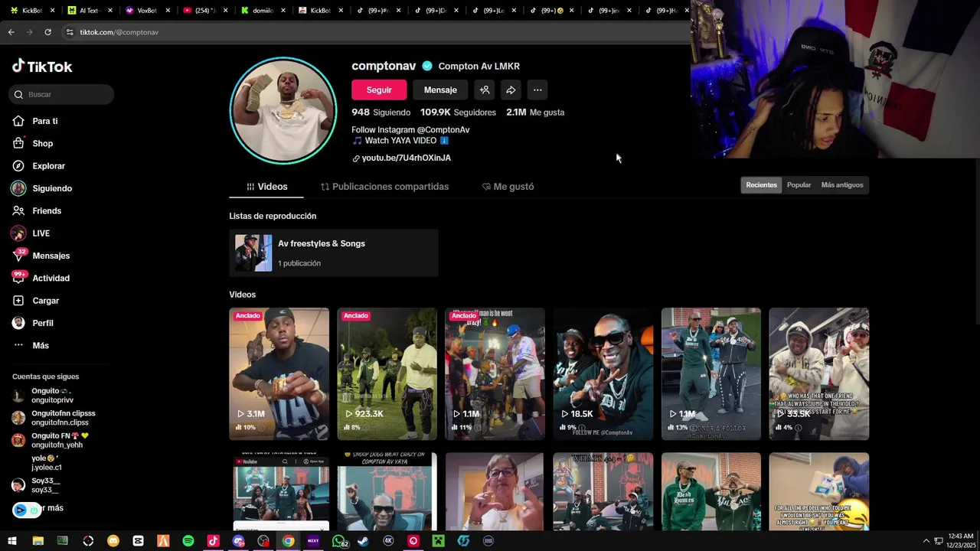Open video with 33.5K views
Screen dimensions: 980x551
pos(818,373)
